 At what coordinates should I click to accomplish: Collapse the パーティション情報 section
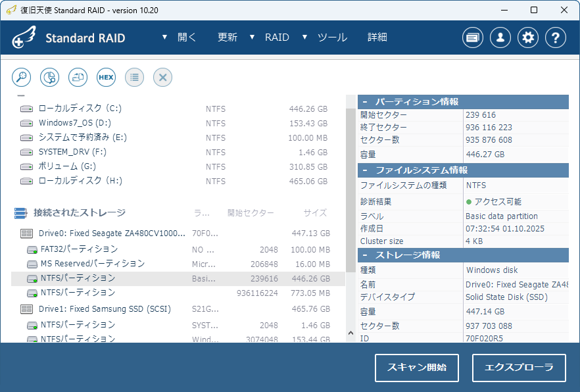tap(365, 102)
